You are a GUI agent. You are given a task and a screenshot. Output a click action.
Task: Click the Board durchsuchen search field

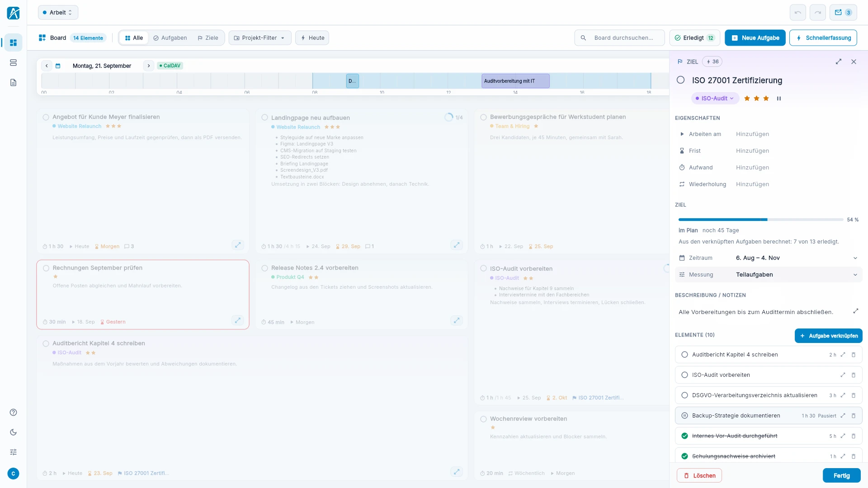click(x=619, y=38)
